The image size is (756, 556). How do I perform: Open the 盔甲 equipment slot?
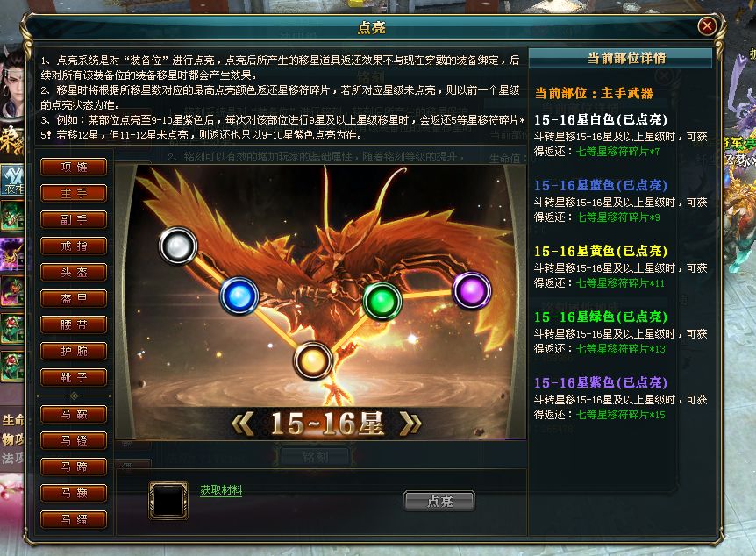tap(74, 298)
